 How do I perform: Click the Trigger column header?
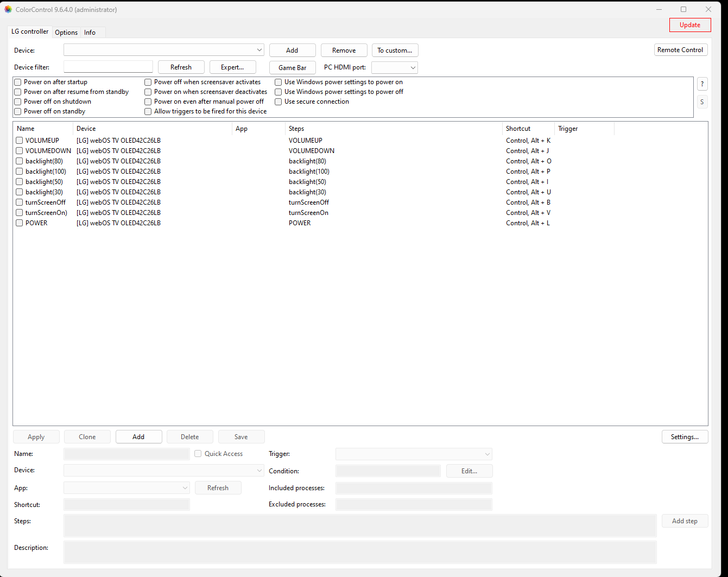pos(585,129)
